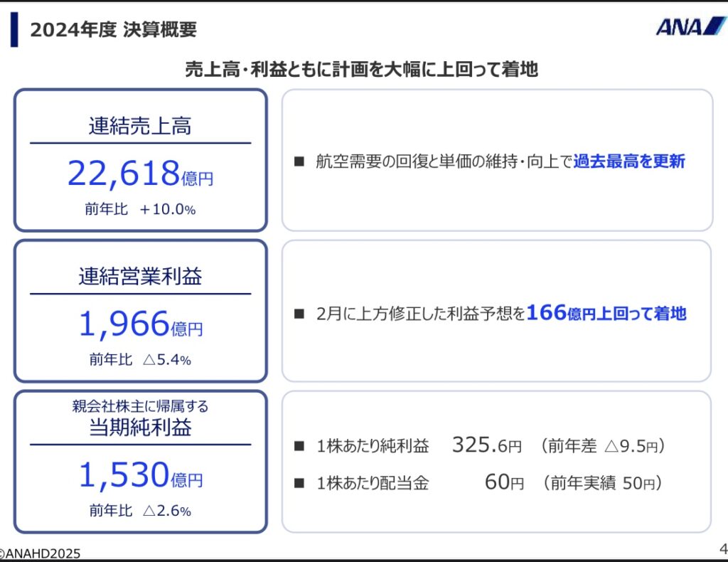The height and width of the screenshot is (562, 728).
Task: Select the value '1,966億円'
Action: [141, 324]
